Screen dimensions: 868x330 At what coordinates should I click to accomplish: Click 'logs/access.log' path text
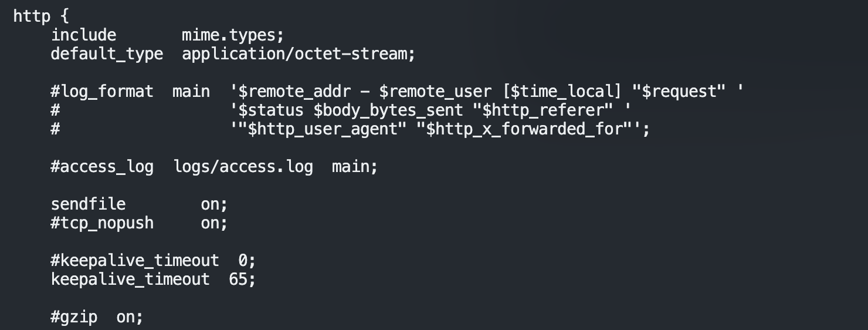click(243, 167)
